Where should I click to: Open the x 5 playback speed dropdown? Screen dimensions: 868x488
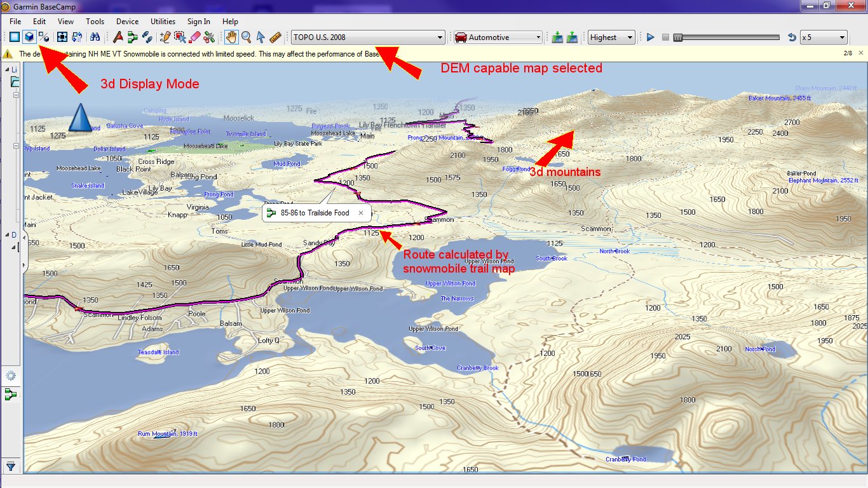[824, 37]
